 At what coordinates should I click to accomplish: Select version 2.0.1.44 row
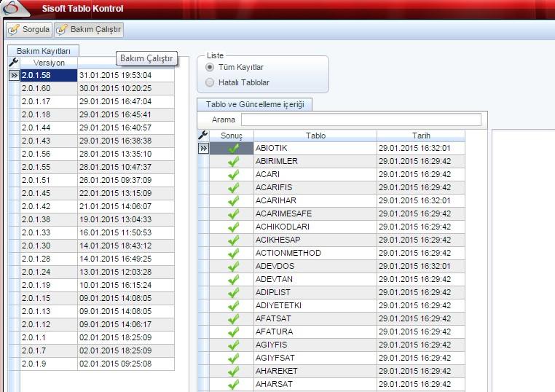pos(49,128)
